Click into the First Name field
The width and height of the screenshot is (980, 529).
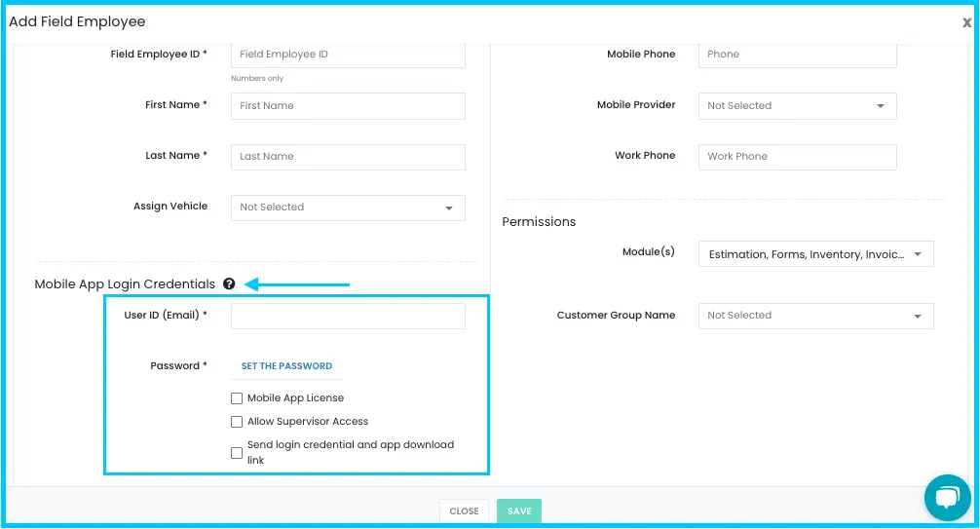[348, 106]
